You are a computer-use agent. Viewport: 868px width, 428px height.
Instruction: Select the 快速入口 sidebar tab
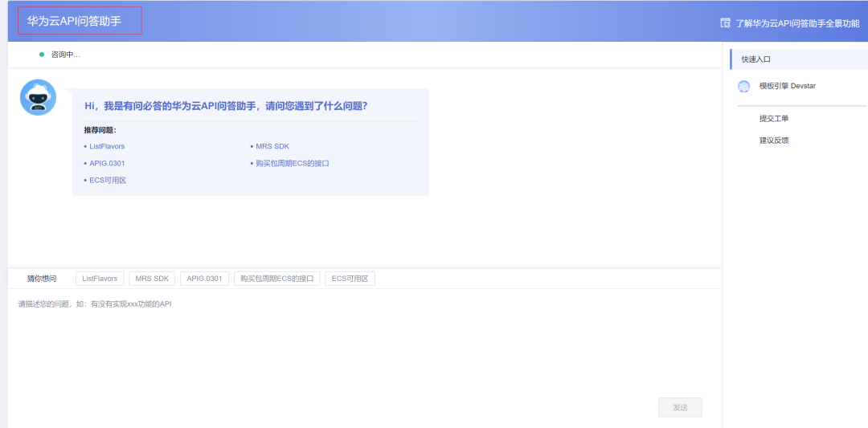[x=799, y=59]
